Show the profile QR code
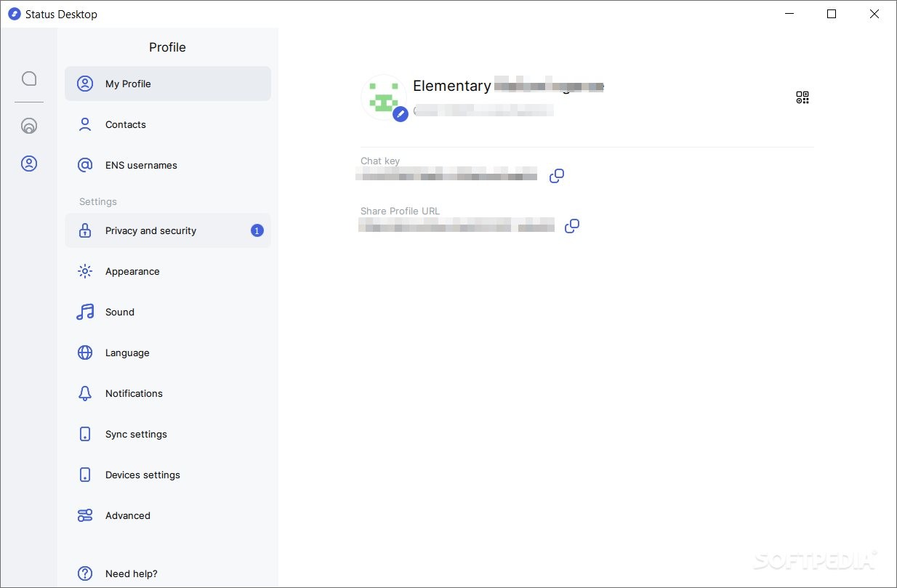897x588 pixels. pyautogui.click(x=803, y=97)
